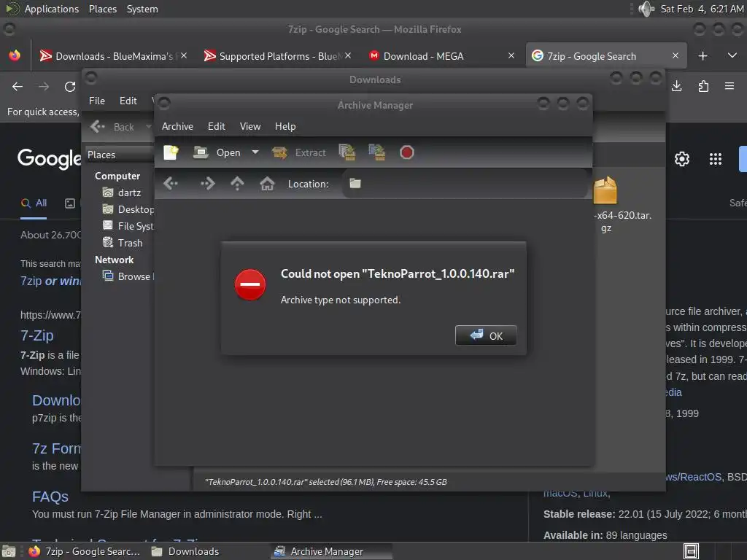Open the Places sidebar selector
747x560 pixels.
click(x=119, y=155)
